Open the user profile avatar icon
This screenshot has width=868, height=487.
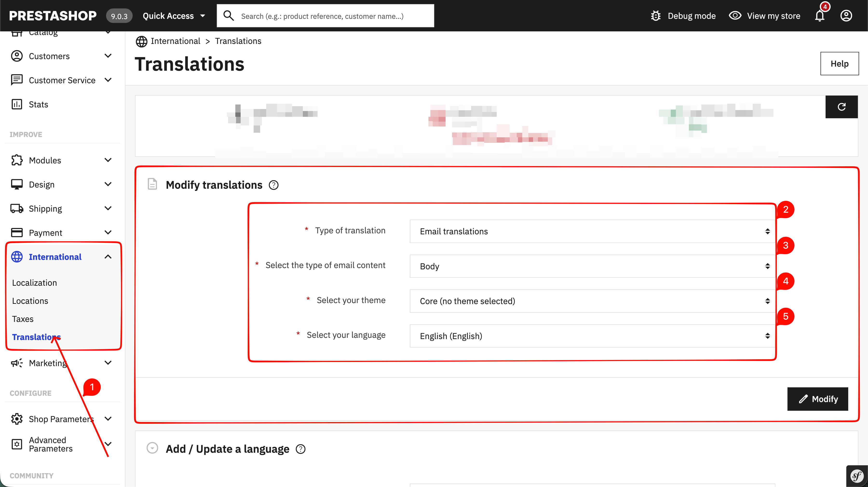click(846, 16)
